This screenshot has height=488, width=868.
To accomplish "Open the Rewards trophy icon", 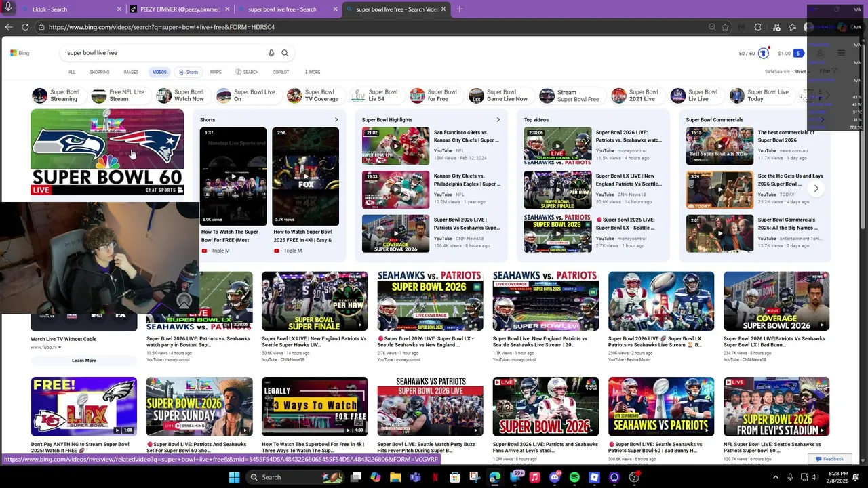I will coord(764,54).
